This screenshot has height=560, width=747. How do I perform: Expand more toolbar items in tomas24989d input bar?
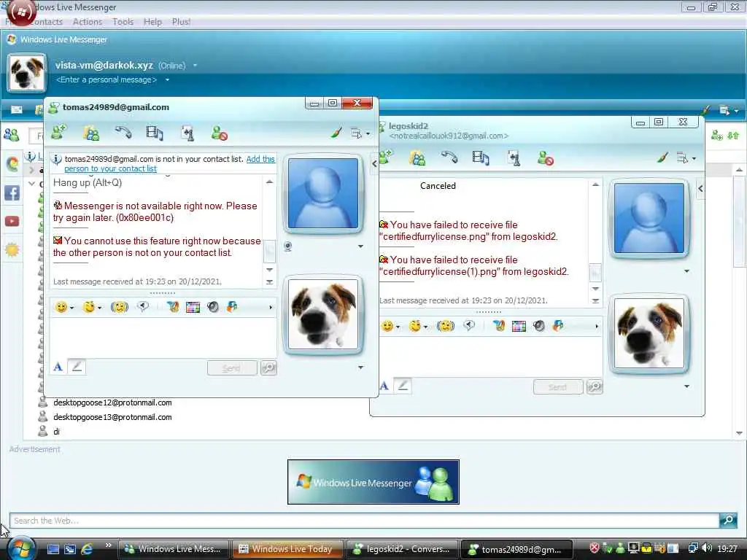click(271, 307)
